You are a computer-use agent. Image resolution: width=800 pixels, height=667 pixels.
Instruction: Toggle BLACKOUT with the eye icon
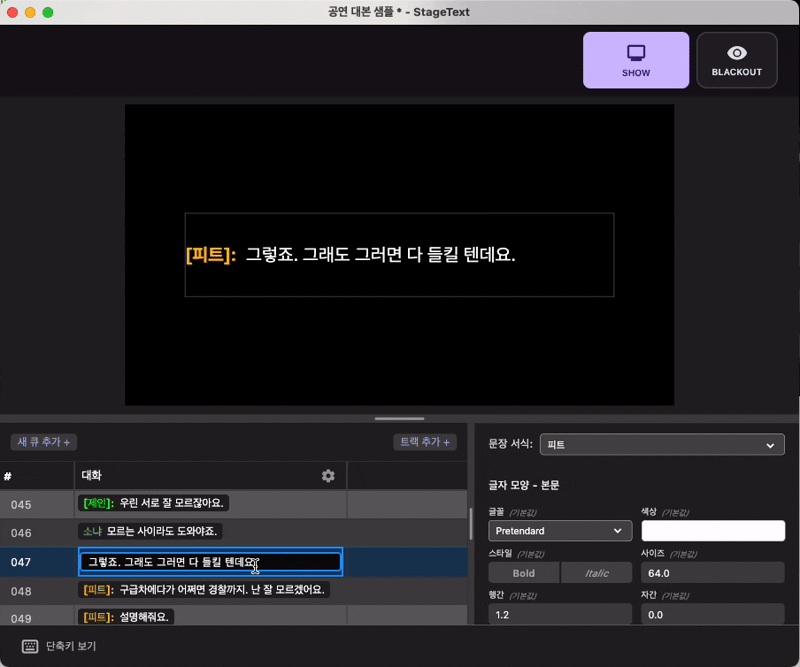(x=737, y=60)
